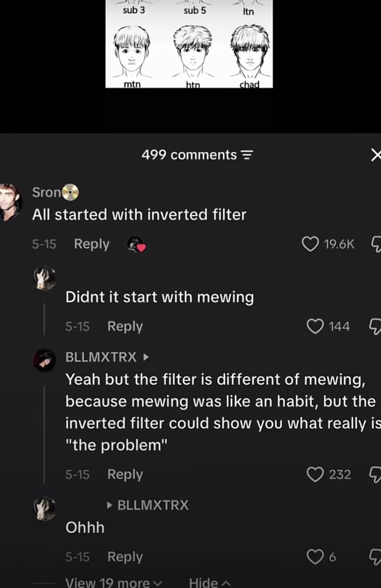This screenshot has width=381, height=588.
Task: Reply to the 'Ohhh' comment
Action: pyautogui.click(x=125, y=557)
